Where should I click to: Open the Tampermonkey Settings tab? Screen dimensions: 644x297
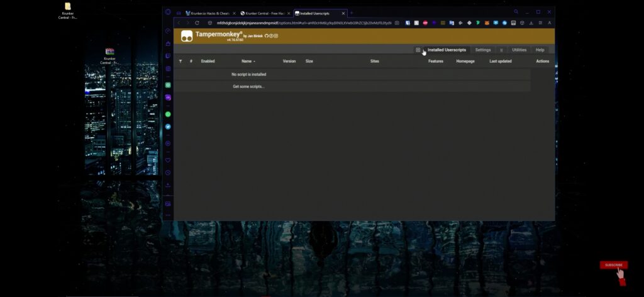tap(483, 50)
